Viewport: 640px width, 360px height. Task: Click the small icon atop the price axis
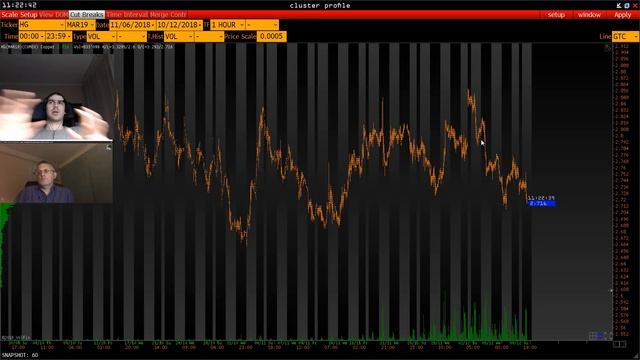pyautogui.click(x=608, y=48)
